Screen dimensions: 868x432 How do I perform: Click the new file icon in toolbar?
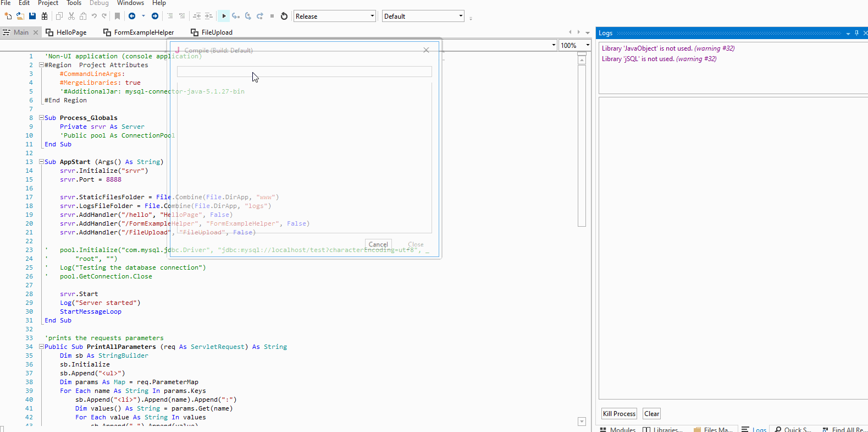point(8,16)
